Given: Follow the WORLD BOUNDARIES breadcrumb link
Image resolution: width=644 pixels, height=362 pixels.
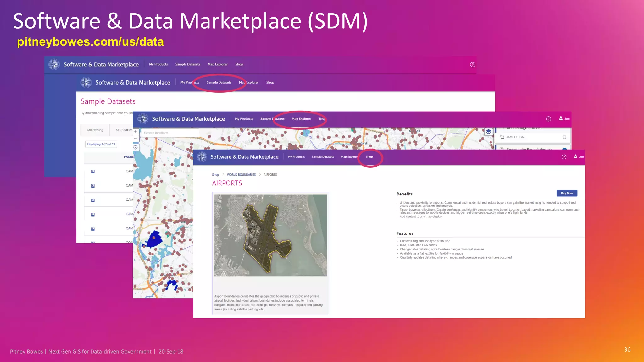Looking at the screenshot, I should coord(241,175).
